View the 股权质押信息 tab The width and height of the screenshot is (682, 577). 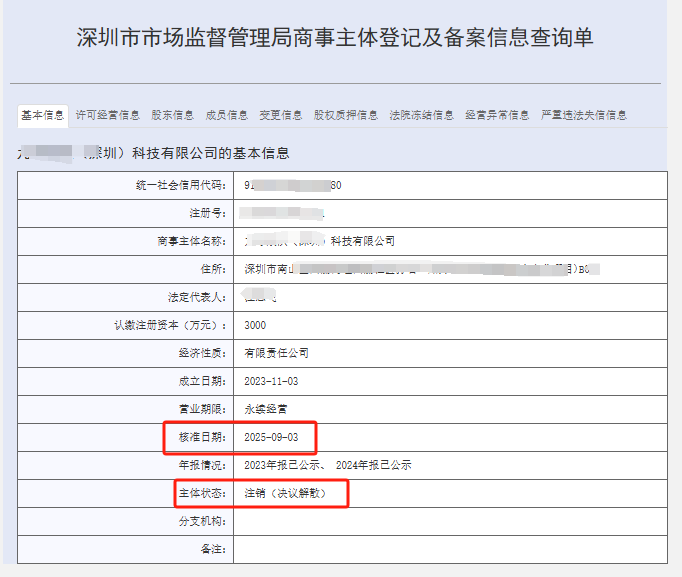tap(345, 115)
